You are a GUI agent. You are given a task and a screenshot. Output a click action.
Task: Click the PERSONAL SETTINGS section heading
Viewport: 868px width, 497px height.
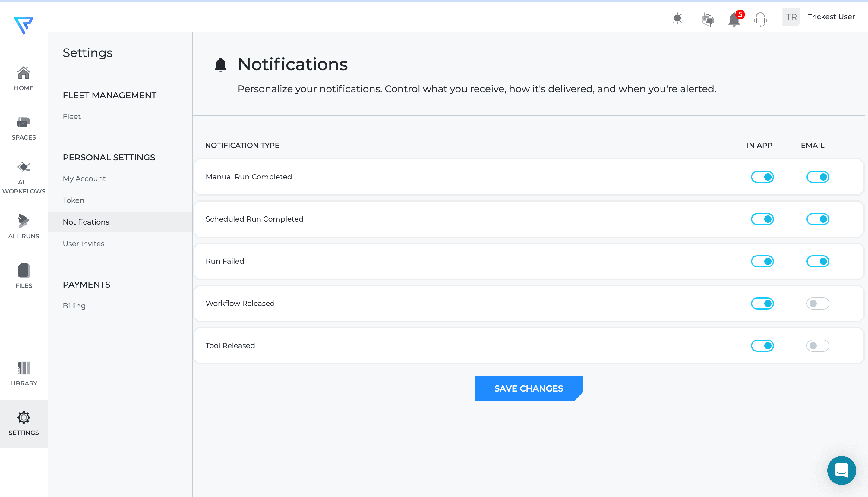[x=109, y=158]
